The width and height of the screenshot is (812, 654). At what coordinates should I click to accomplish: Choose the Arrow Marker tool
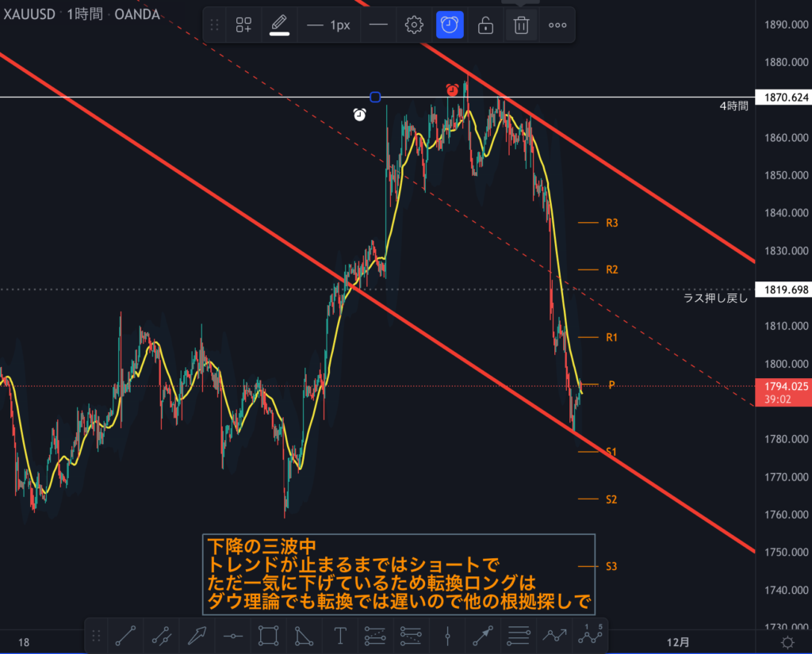click(x=483, y=636)
